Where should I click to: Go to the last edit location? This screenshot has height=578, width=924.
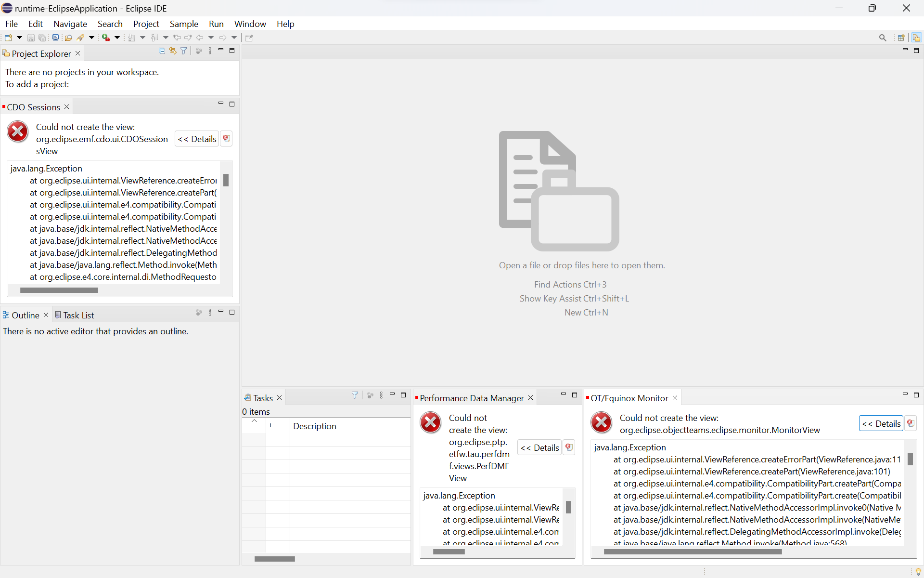coord(177,38)
